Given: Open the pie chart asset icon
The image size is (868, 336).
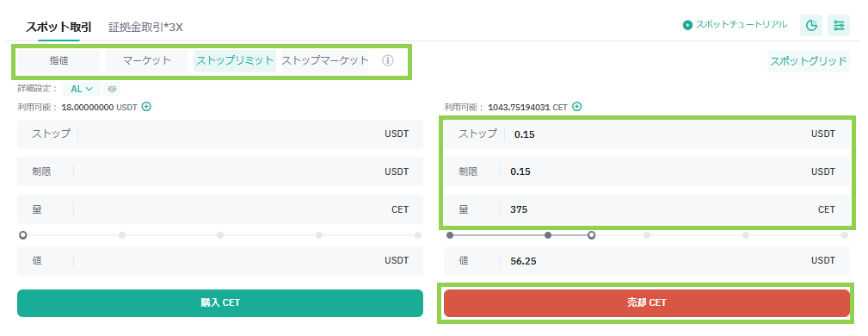Looking at the screenshot, I should (x=811, y=26).
